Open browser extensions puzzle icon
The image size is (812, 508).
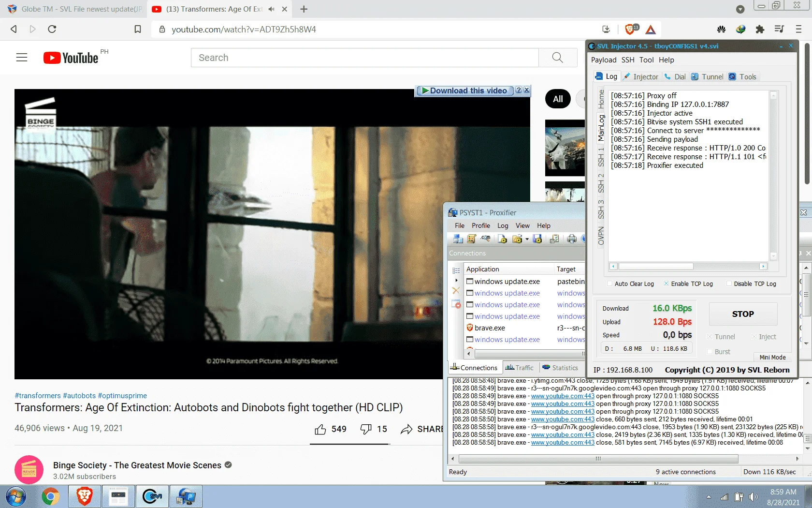[x=760, y=30]
